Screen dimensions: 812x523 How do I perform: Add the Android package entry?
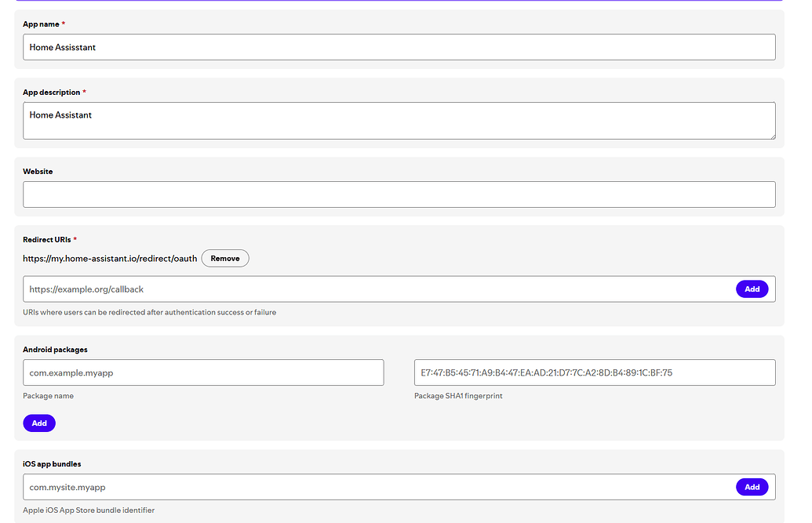point(39,423)
